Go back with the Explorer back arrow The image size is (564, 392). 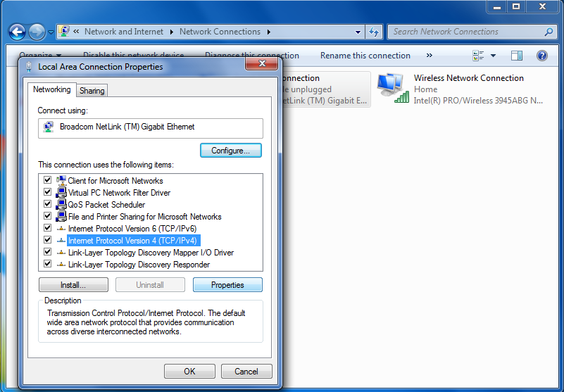coord(17,32)
